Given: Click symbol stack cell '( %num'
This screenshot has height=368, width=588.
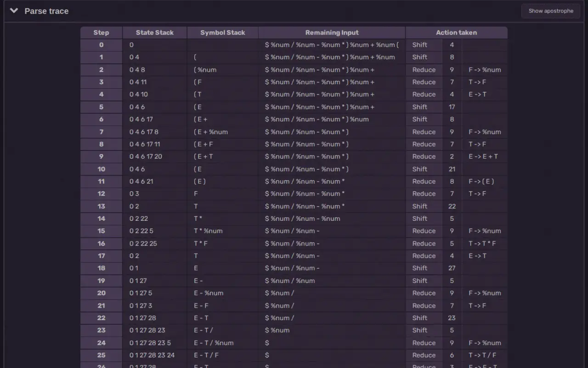Looking at the screenshot, I should point(223,70).
